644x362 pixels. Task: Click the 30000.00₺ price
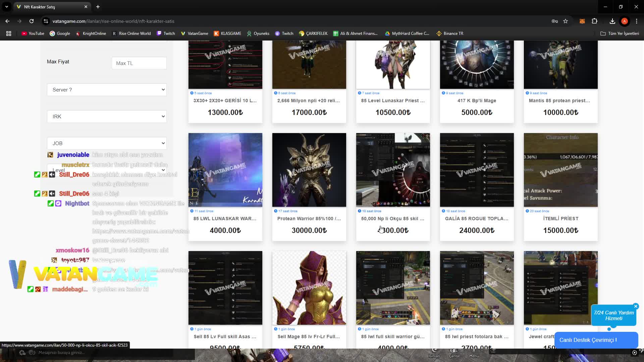pyautogui.click(x=309, y=230)
